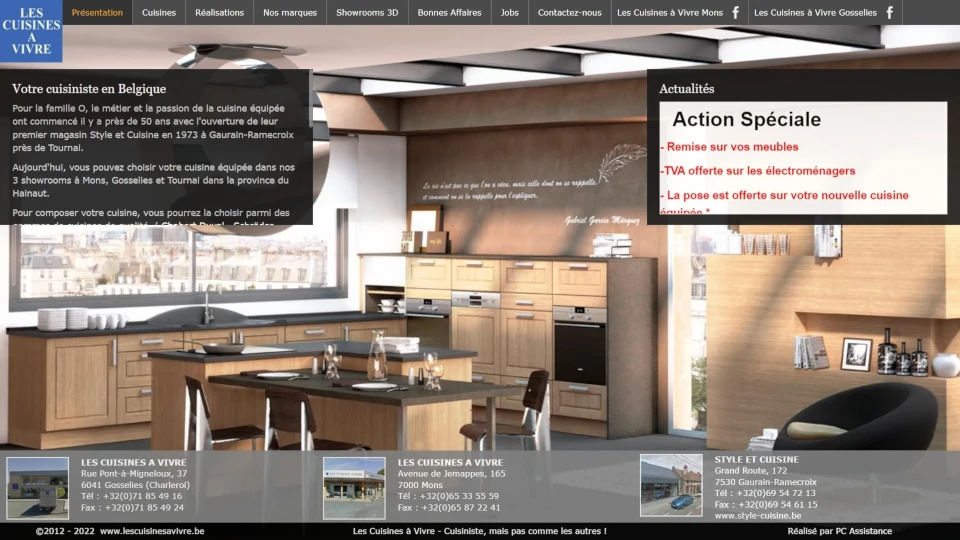Click the 'Votre cuisiniste en Belgique' heading
Image resolution: width=960 pixels, height=540 pixels.
pos(89,89)
